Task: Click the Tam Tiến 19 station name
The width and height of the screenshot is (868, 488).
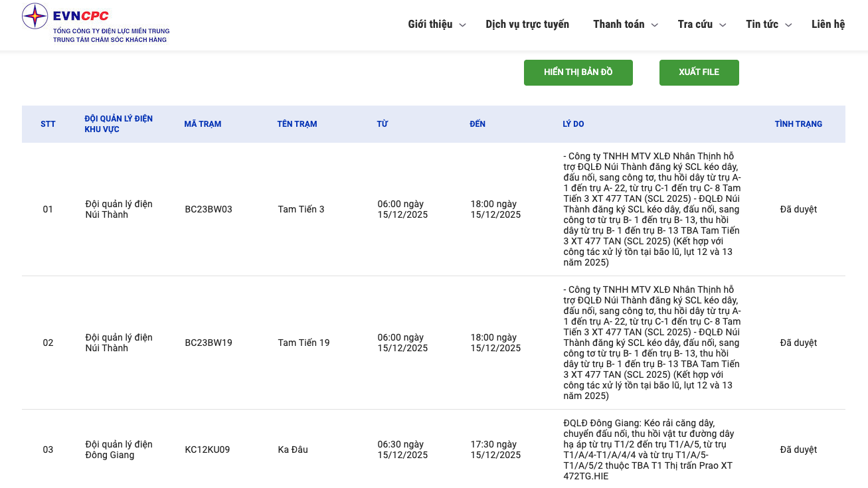Action: coord(304,343)
